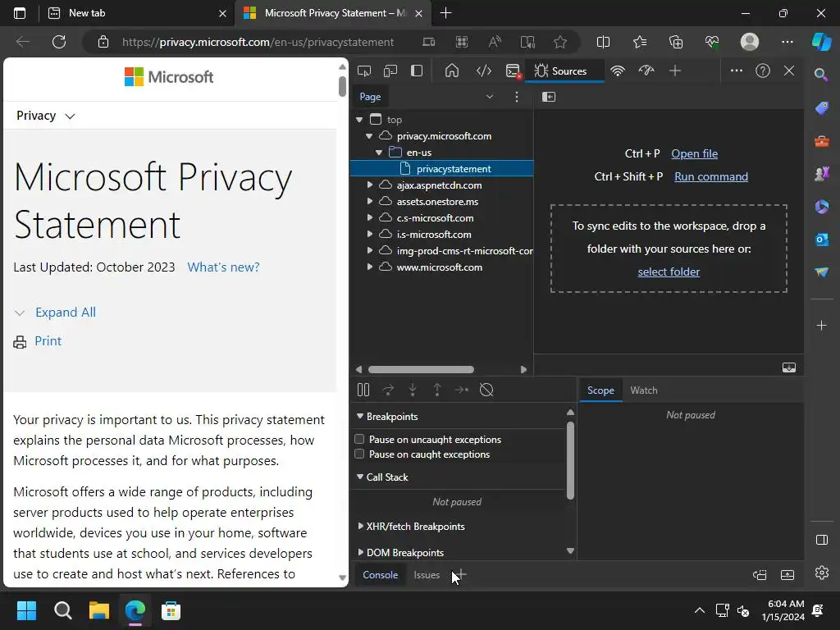Viewport: 840px width, 630px height.
Task: Expand assets.onestore.ms domain node
Action: pyautogui.click(x=370, y=202)
